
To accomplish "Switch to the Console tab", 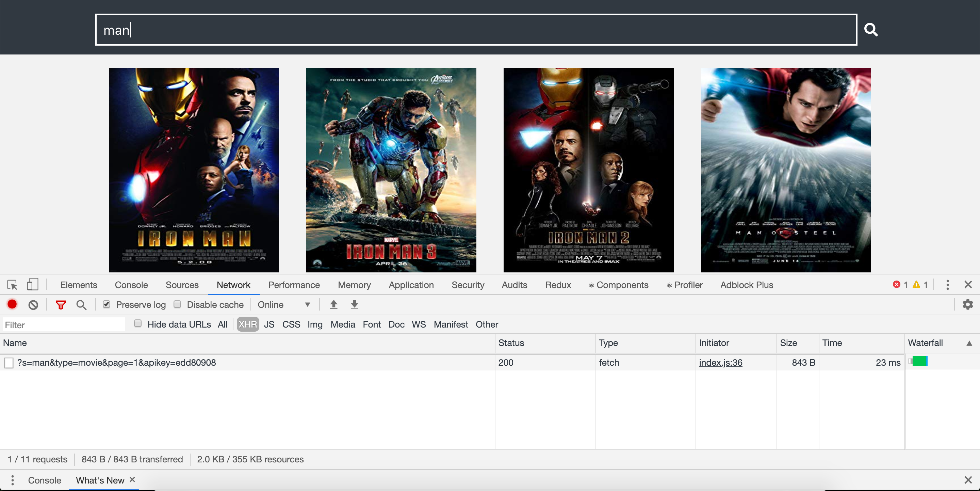I will coord(131,285).
